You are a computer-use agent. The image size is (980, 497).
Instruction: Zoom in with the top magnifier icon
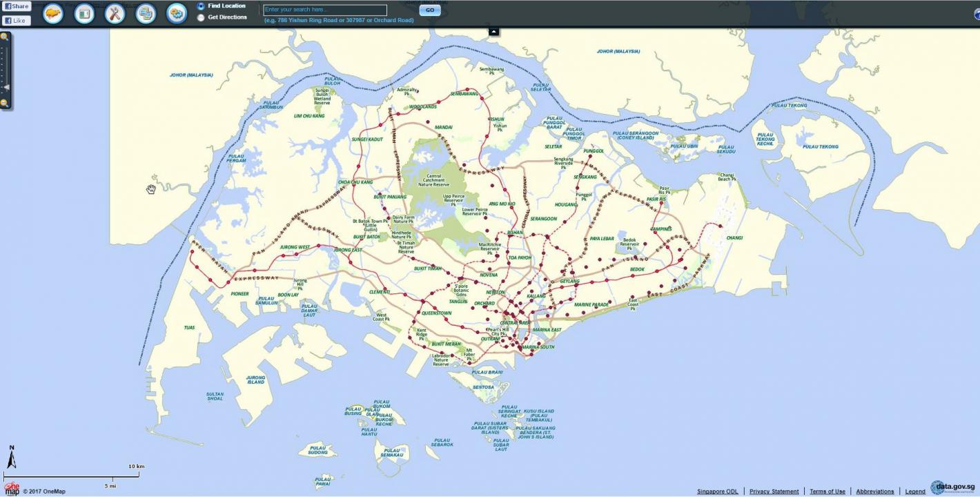pyautogui.click(x=5, y=36)
